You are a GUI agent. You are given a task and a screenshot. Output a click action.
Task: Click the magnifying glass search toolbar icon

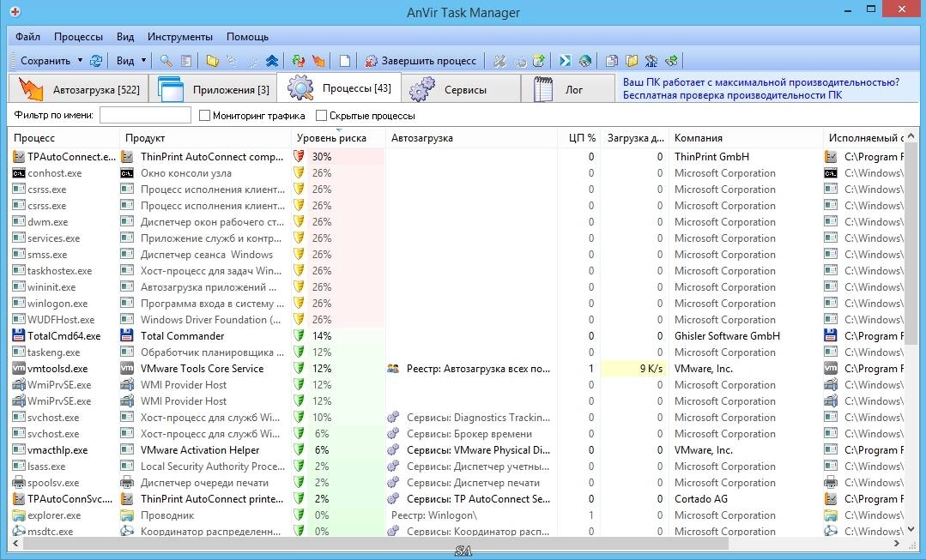[166, 60]
